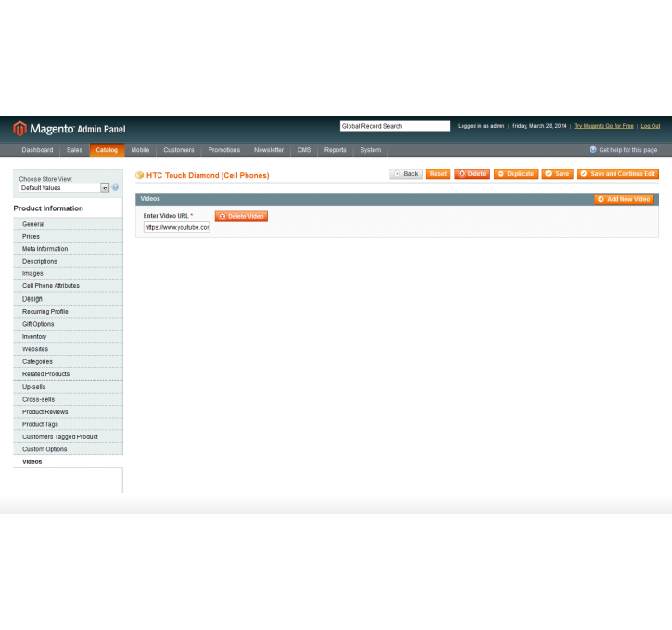
Task: Click the 'Logged in as admin' text
Action: pos(481,126)
